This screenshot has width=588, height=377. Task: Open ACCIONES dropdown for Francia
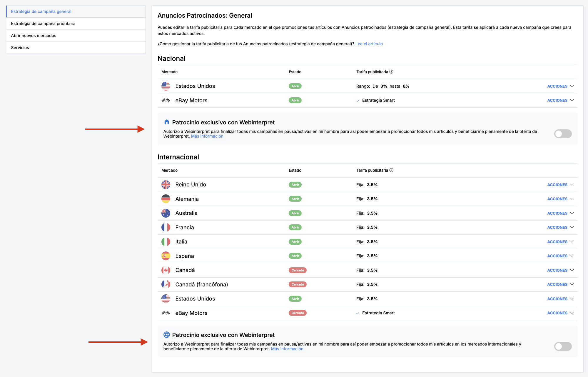point(560,227)
